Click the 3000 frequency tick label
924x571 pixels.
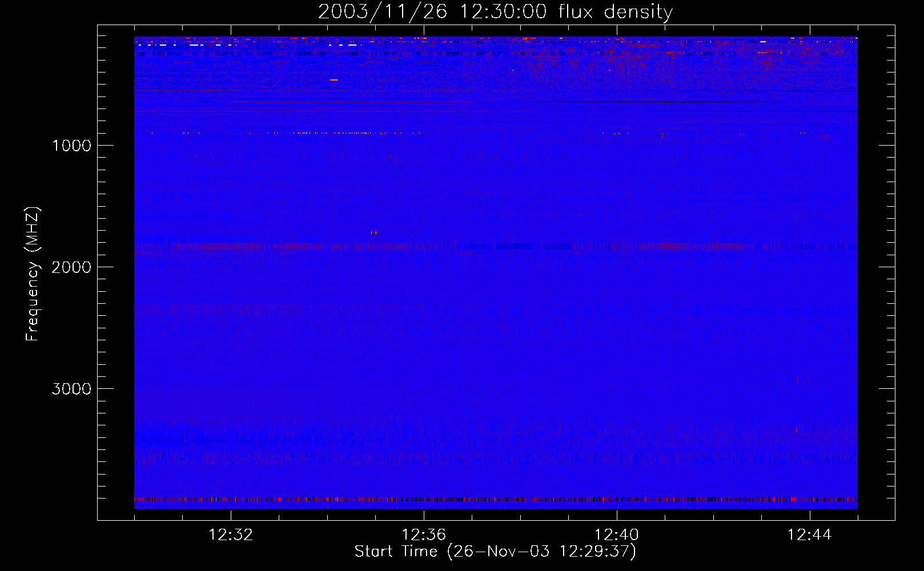point(71,389)
